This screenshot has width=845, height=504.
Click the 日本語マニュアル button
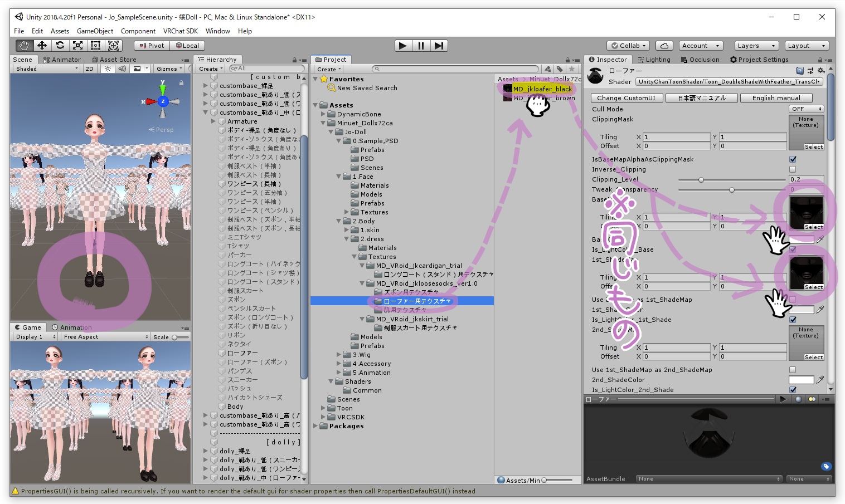pos(702,98)
